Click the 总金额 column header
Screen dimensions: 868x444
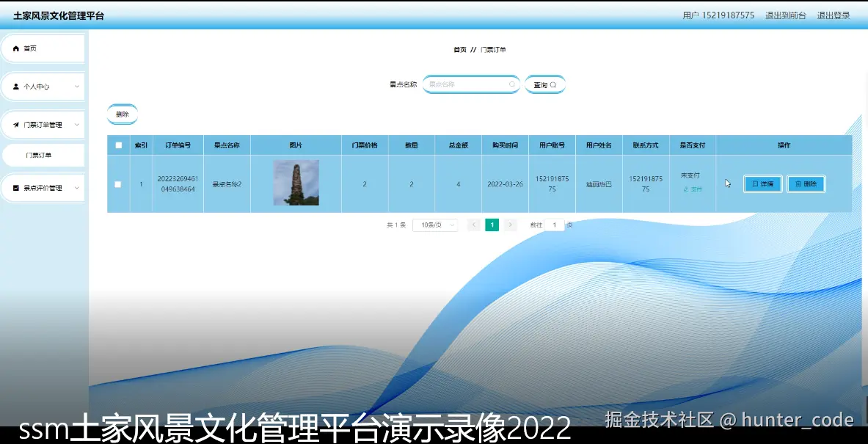pos(459,145)
